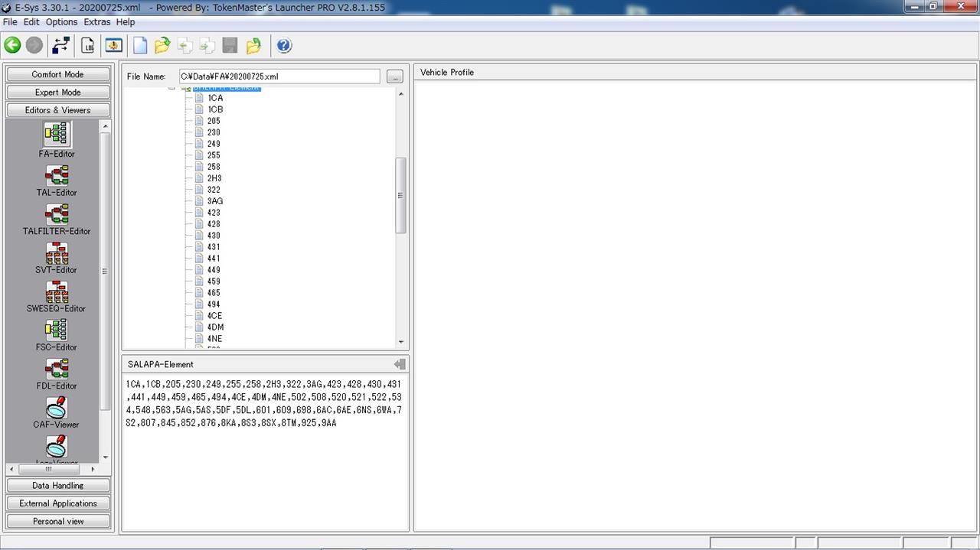Select tree item 465
Viewport: 980px width, 550px height.
pos(214,293)
